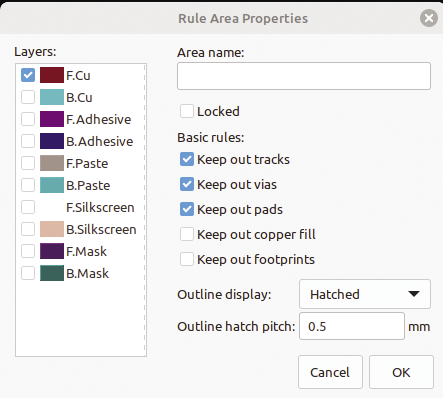The image size is (443, 398).
Task: Select the F.Silkscreen layer entry
Action: tap(80, 207)
